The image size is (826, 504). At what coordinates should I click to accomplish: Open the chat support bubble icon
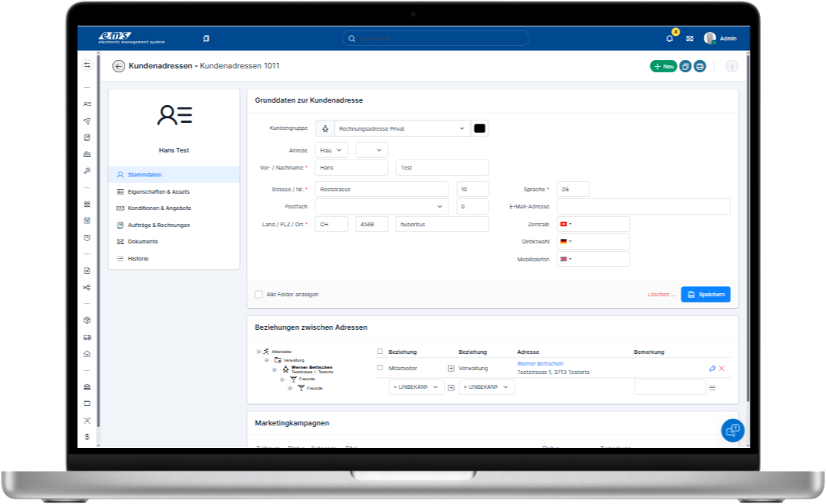732,430
